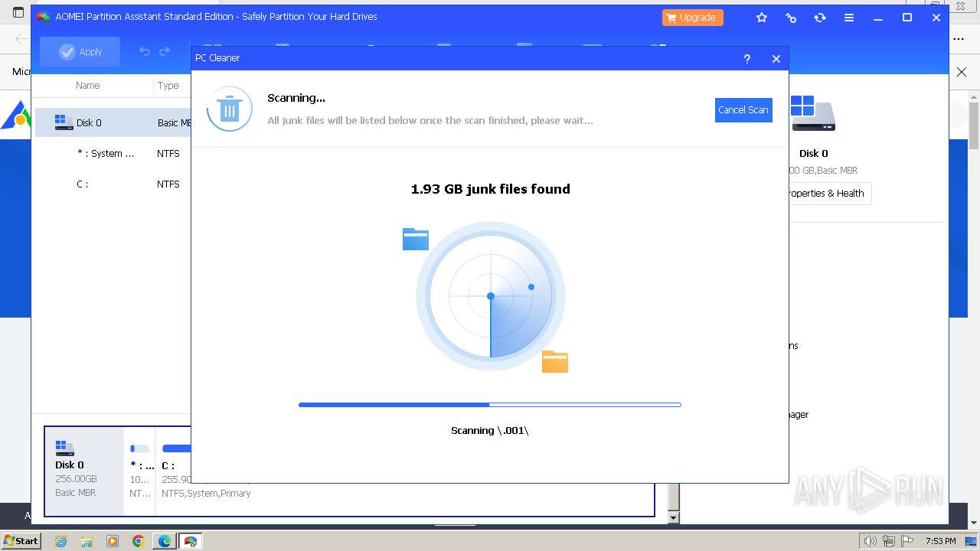The height and width of the screenshot is (551, 980).
Task: Close the PC Cleaner dialog
Action: [x=776, y=59]
